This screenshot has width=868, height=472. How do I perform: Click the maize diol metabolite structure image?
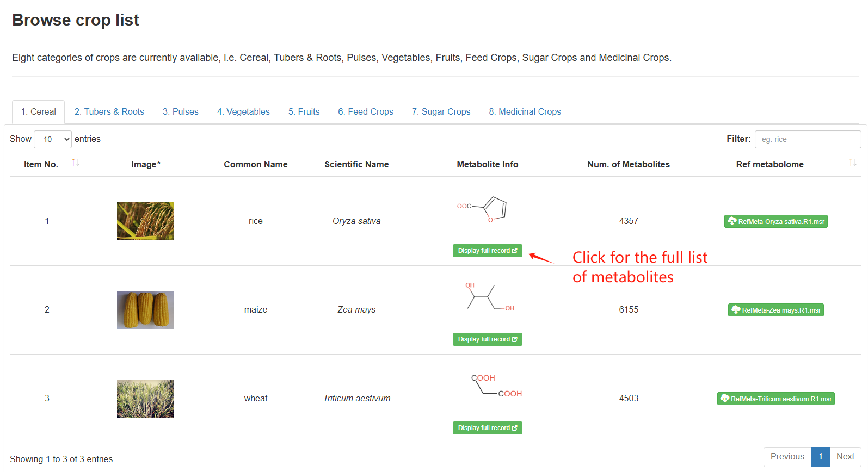pos(489,296)
